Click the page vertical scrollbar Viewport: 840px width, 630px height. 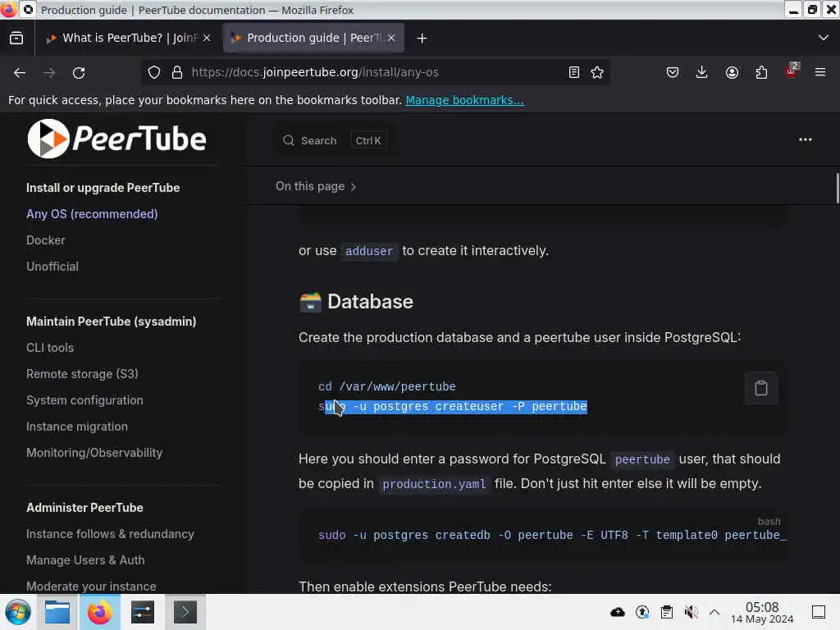(x=838, y=188)
